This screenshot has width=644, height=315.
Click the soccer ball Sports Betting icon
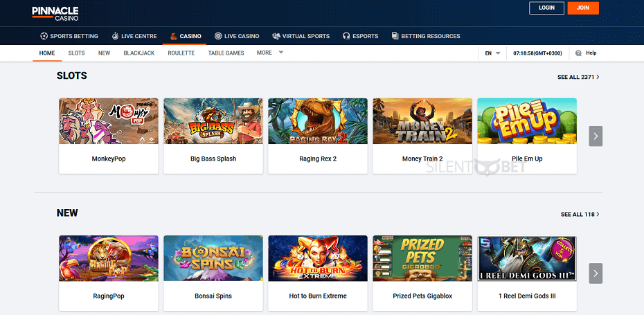click(x=44, y=36)
